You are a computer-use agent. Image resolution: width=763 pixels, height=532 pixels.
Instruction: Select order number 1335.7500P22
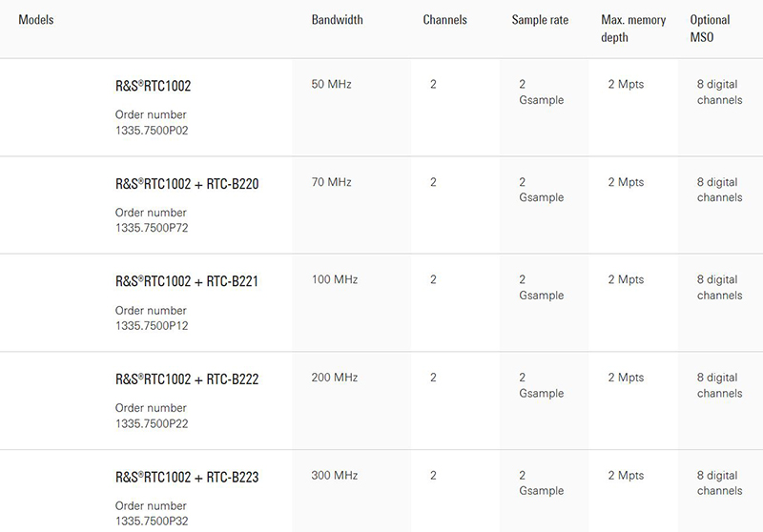click(152, 423)
